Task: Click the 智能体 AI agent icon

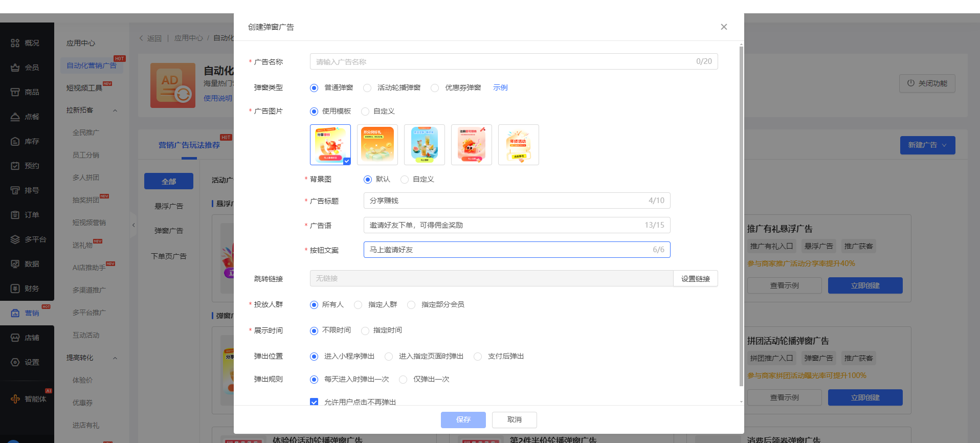Action: pyautogui.click(x=15, y=399)
